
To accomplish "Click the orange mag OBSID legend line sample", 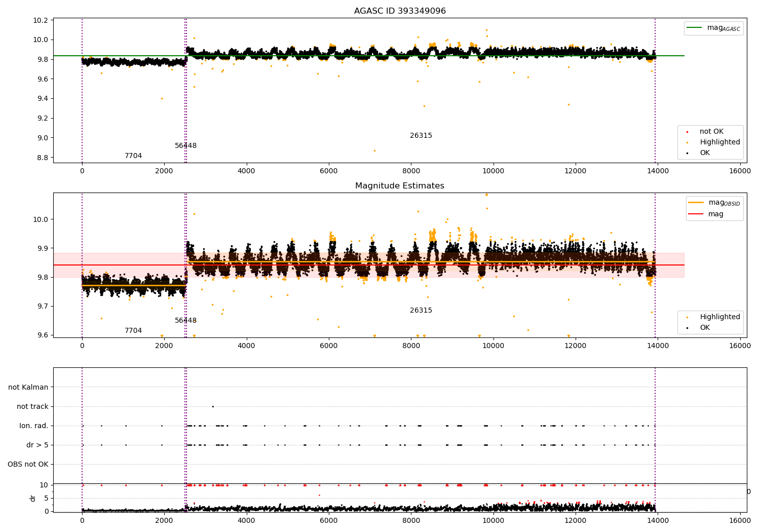I will [696, 203].
